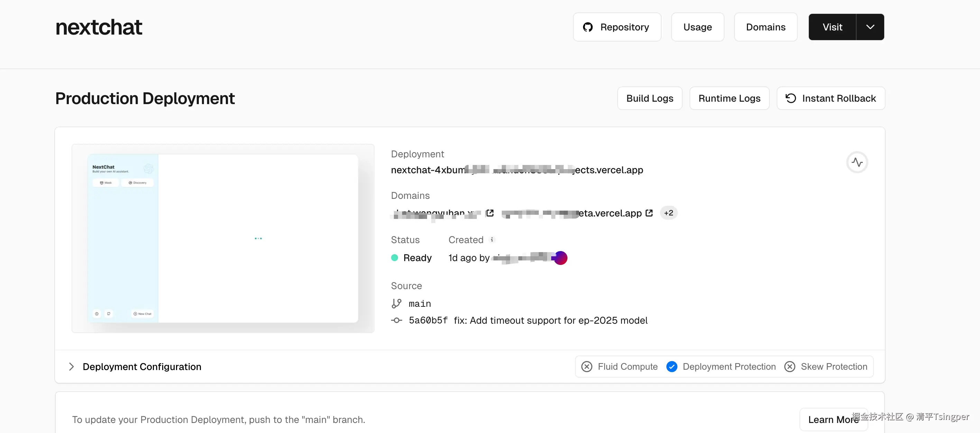Image resolution: width=980 pixels, height=433 pixels.
Task: Toggle Deployment Protection checkmark
Action: pyautogui.click(x=672, y=366)
